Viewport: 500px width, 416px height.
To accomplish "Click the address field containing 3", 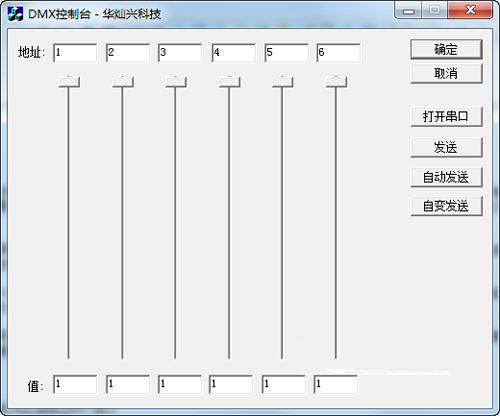I will point(180,53).
